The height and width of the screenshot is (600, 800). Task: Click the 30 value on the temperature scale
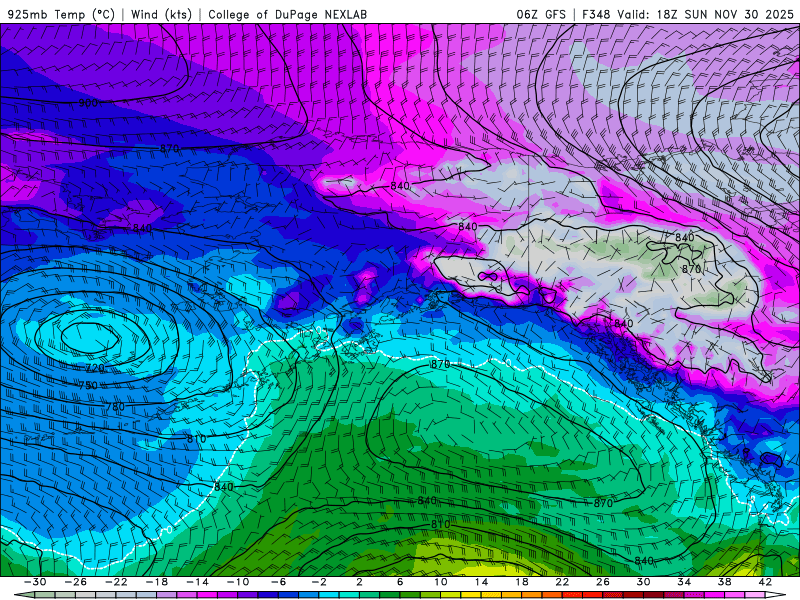(643, 582)
